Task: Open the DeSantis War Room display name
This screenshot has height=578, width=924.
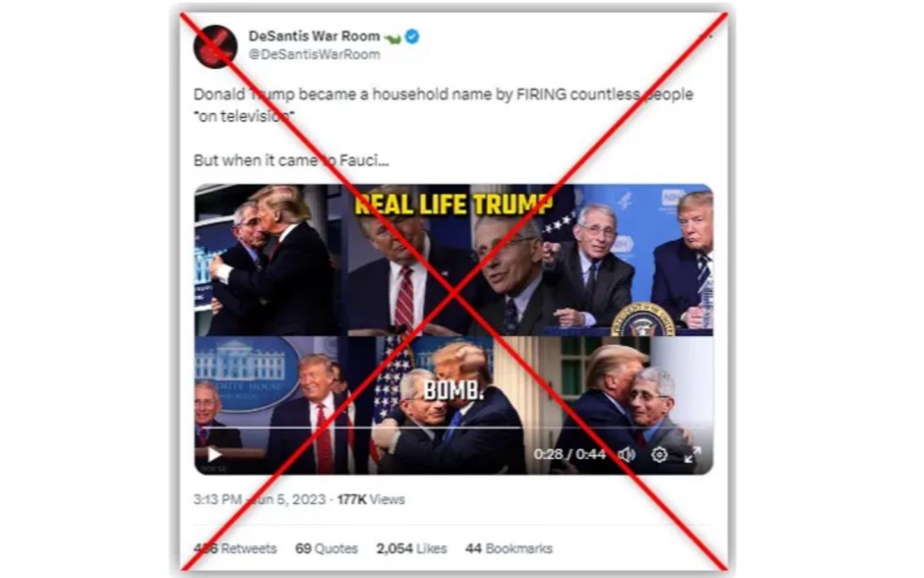Action: (x=313, y=36)
